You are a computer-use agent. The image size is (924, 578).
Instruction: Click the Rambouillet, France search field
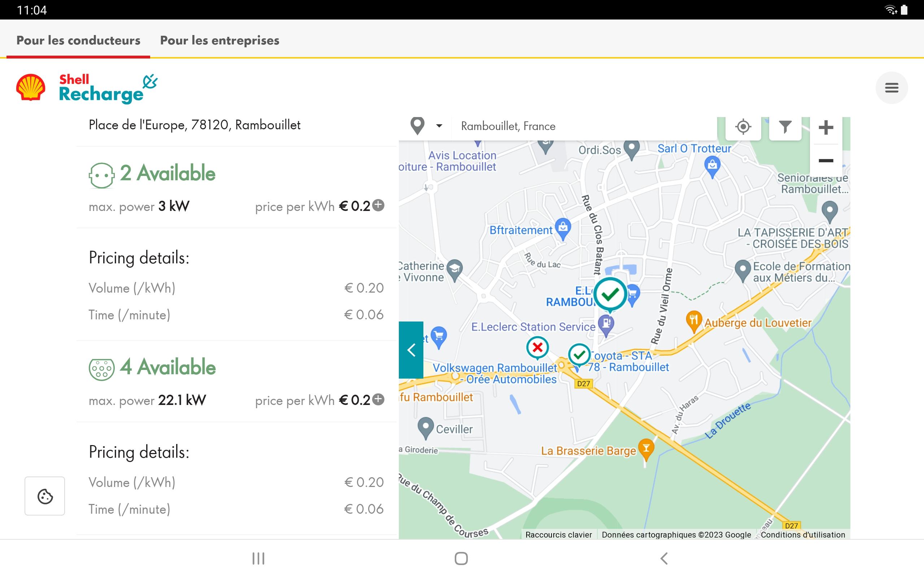[x=584, y=126]
